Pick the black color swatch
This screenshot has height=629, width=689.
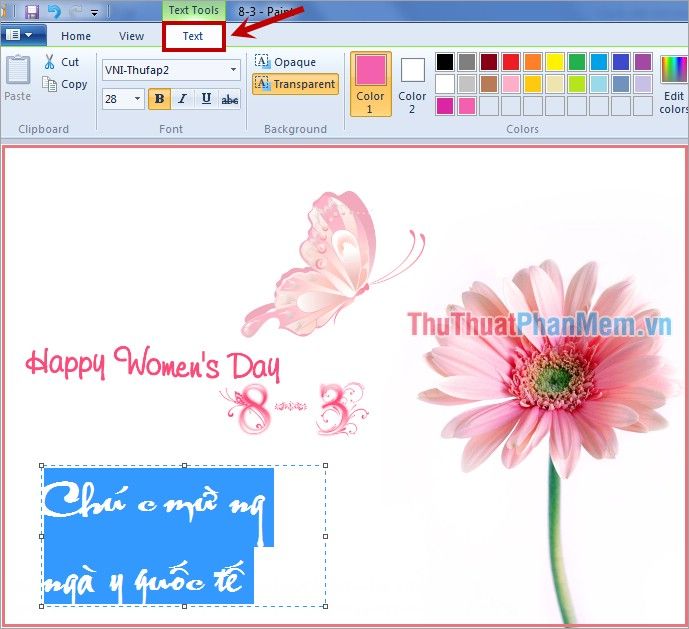click(x=445, y=62)
